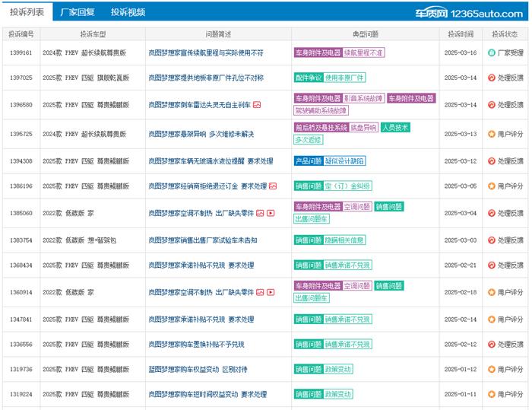Click the 影音系统故障 tag
532x410 pixels.
tap(363, 99)
